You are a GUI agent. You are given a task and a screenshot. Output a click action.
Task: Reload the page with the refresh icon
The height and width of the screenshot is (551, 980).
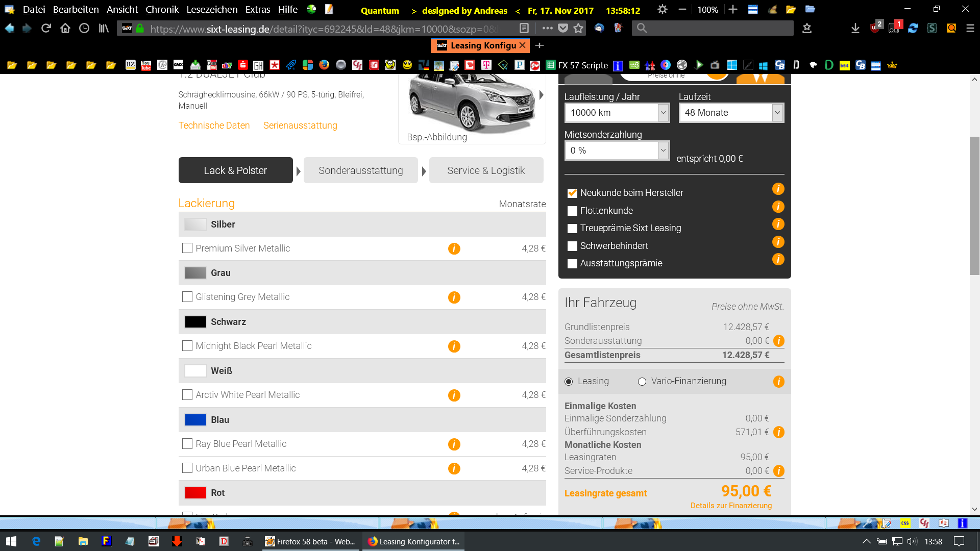46,29
